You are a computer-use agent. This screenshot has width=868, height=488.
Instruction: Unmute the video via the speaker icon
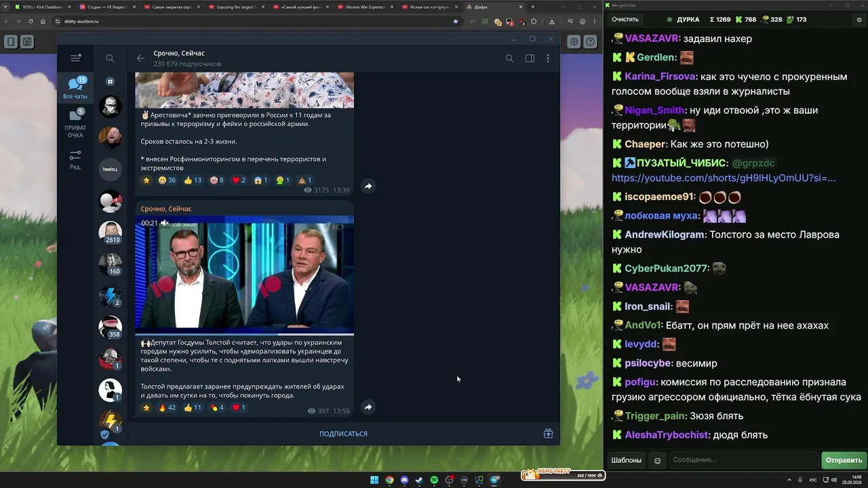coord(164,223)
